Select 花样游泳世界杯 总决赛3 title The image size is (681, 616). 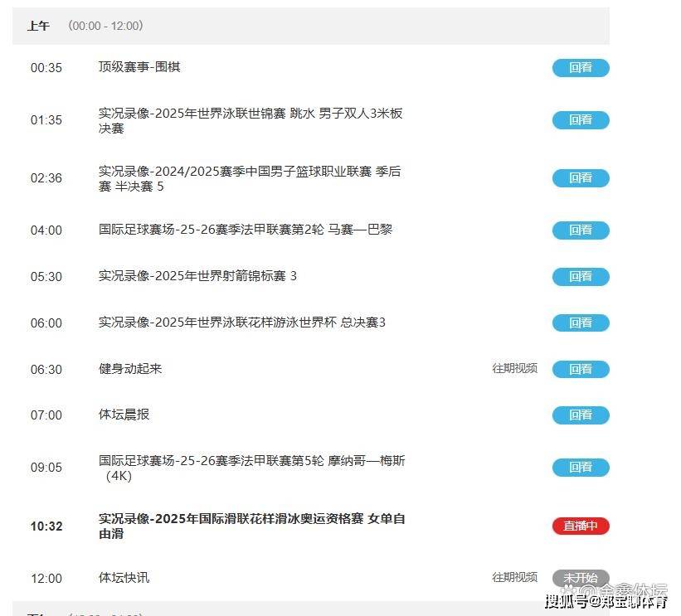pyautogui.click(x=242, y=323)
